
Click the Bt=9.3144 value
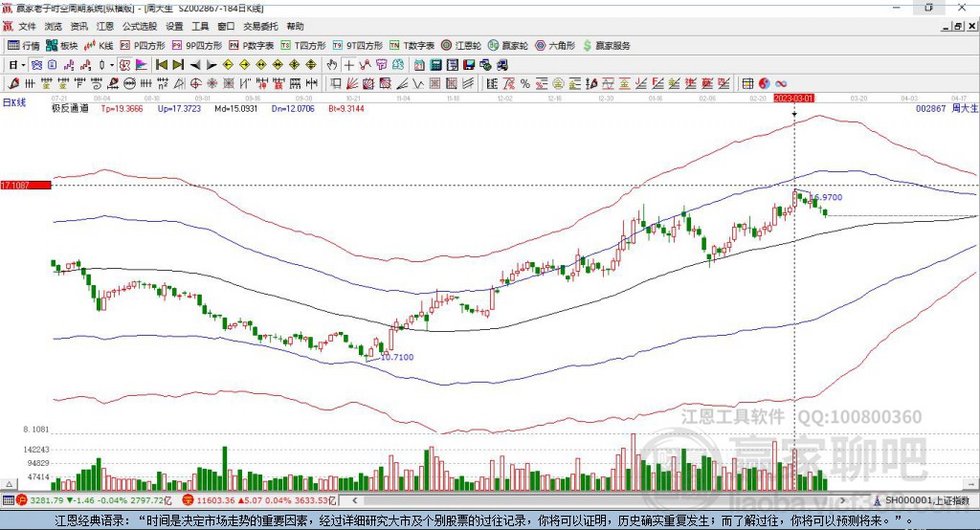(x=345, y=109)
